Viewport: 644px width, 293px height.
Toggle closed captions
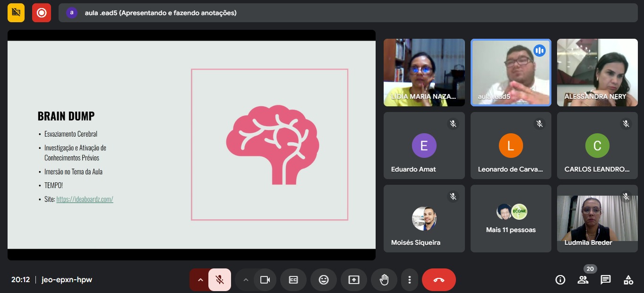coord(293,280)
